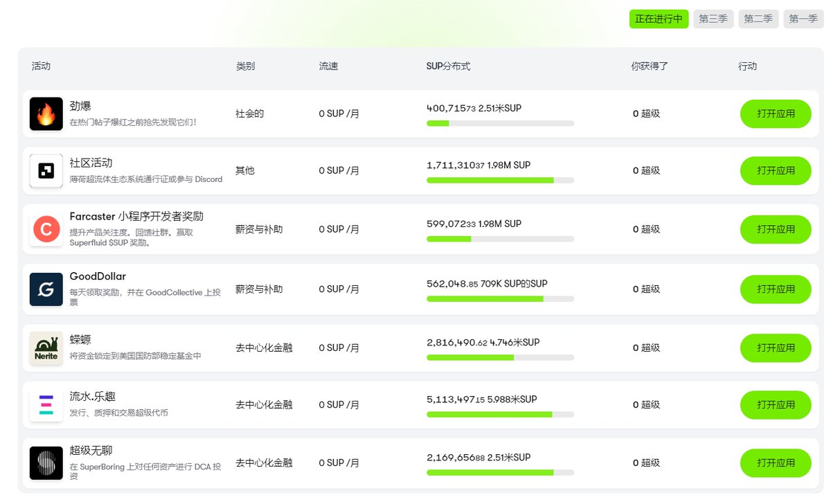Click the 类别 column header
831x504 pixels.
tap(245, 66)
